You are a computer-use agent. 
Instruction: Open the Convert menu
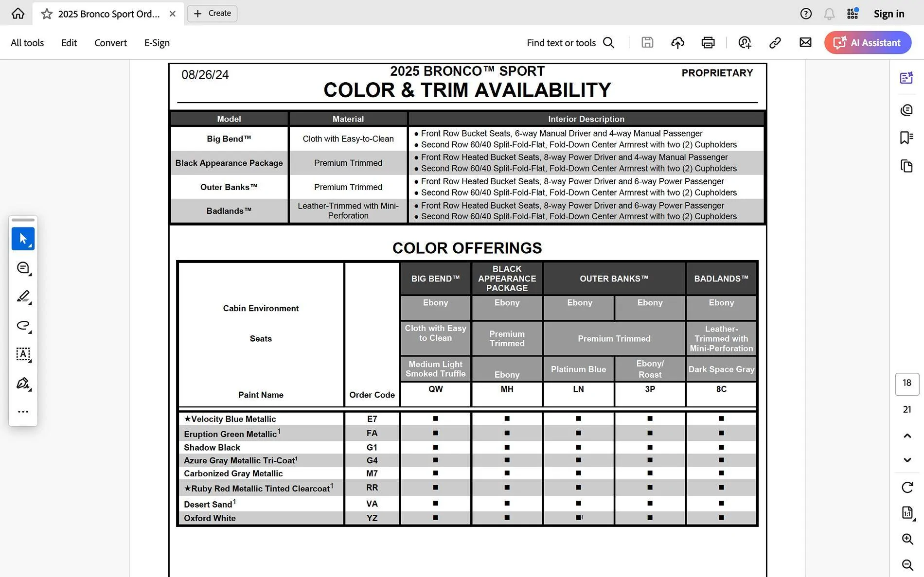click(110, 43)
